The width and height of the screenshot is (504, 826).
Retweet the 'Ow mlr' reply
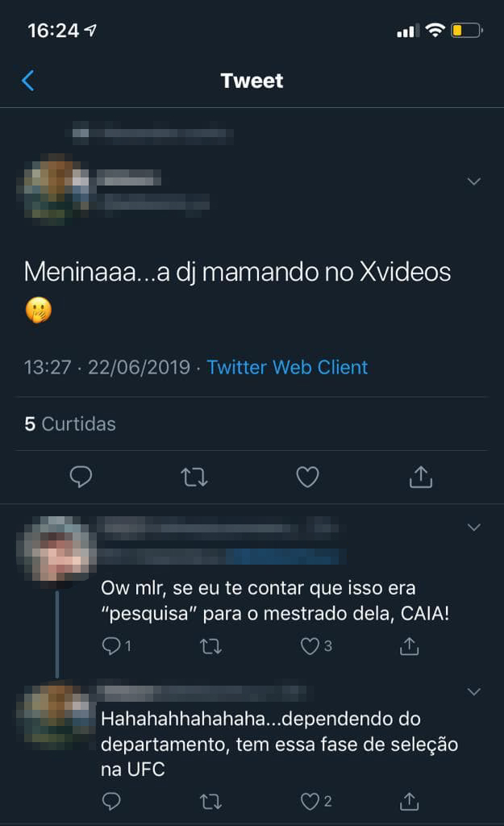[x=210, y=646]
